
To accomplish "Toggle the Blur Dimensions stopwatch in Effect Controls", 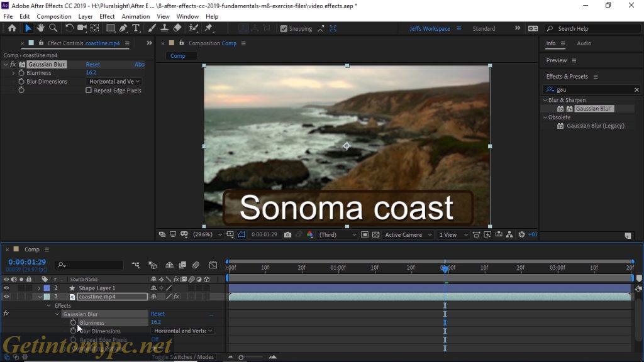I will (x=21, y=81).
